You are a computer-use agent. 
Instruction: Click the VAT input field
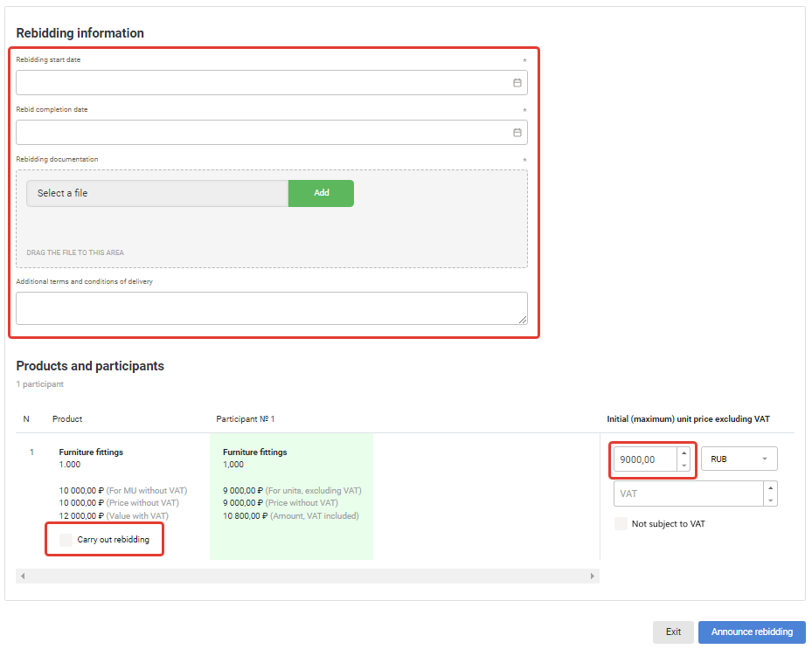(x=688, y=494)
